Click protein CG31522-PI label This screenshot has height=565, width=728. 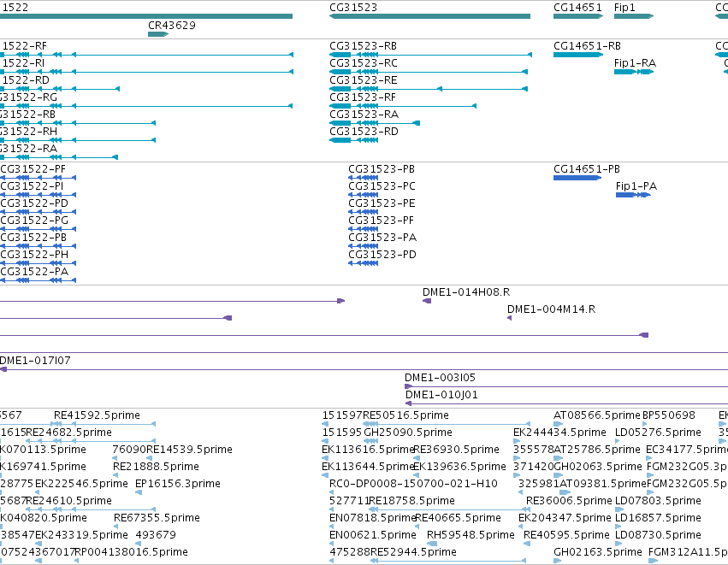coord(32,186)
